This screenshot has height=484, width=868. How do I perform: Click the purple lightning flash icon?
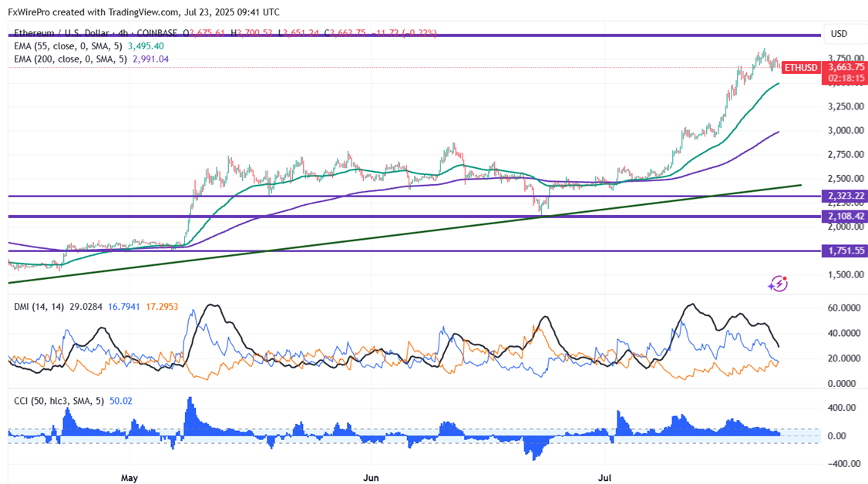click(778, 284)
